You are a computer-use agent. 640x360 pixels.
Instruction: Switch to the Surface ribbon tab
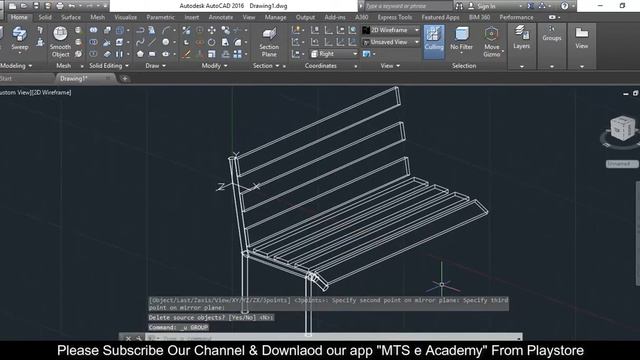click(71, 17)
